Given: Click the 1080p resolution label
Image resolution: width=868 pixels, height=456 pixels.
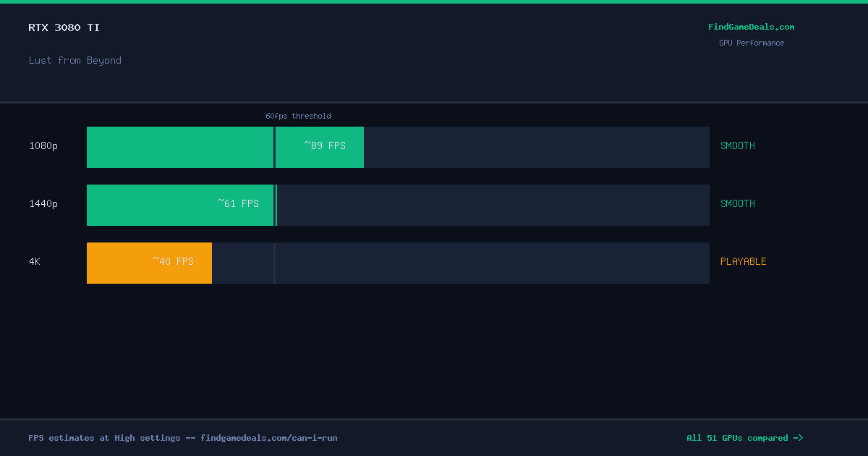Looking at the screenshot, I should [x=43, y=145].
